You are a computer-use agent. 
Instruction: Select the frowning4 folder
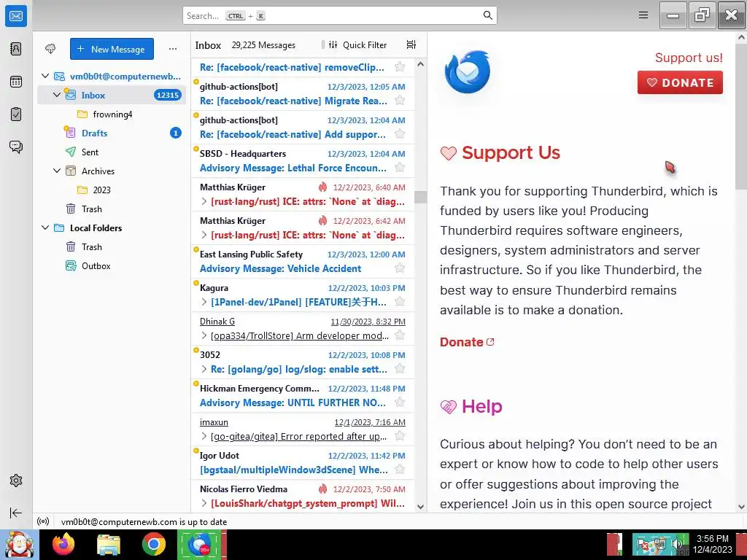(112, 114)
